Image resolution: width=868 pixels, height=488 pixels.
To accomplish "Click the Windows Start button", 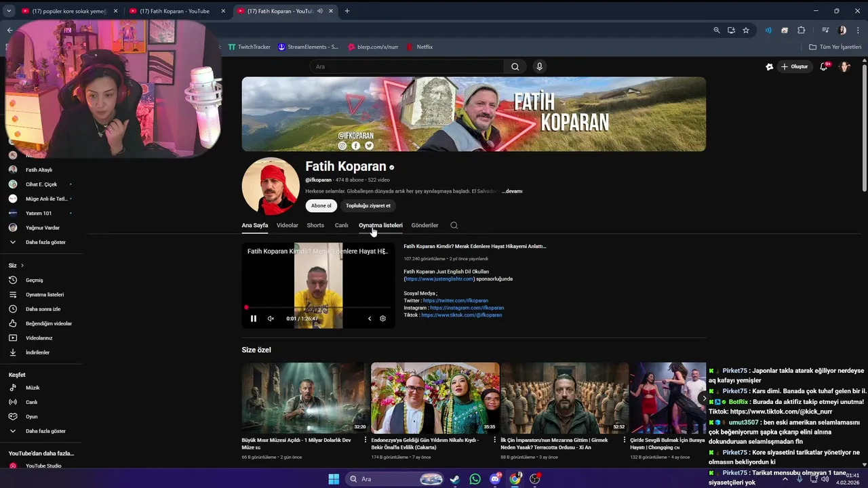I will 334,479.
